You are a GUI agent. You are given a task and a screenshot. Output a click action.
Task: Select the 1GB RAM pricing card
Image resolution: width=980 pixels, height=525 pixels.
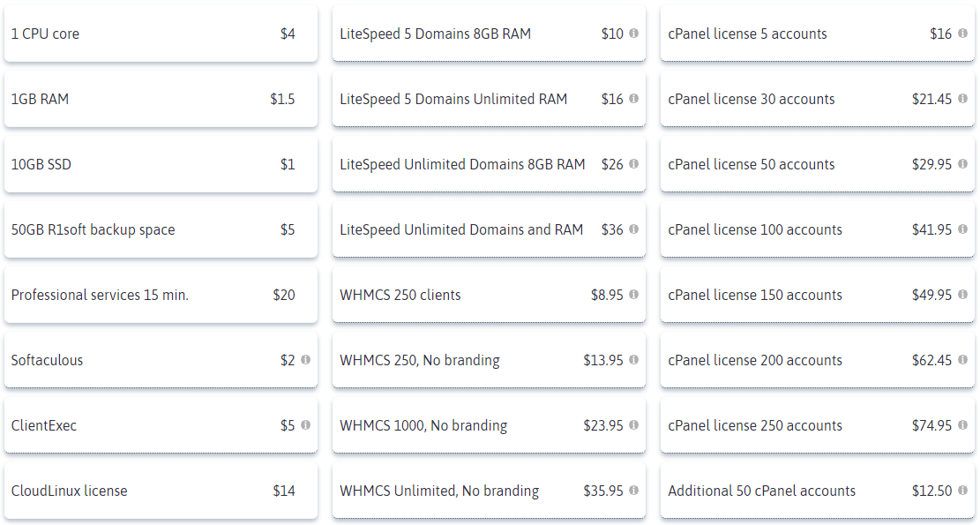pyautogui.click(x=161, y=99)
